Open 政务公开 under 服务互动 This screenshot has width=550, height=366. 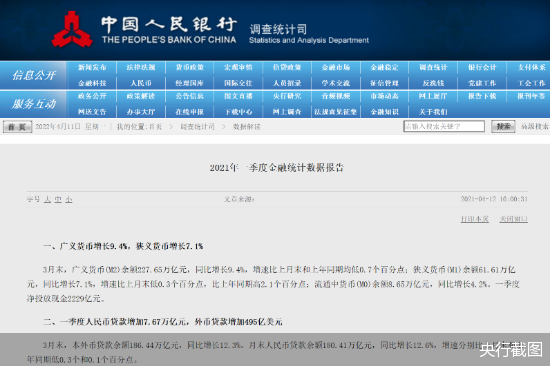point(92,96)
